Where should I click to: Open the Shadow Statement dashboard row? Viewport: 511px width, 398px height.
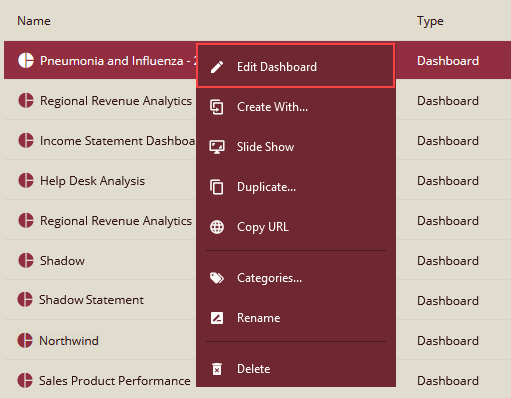[91, 300]
